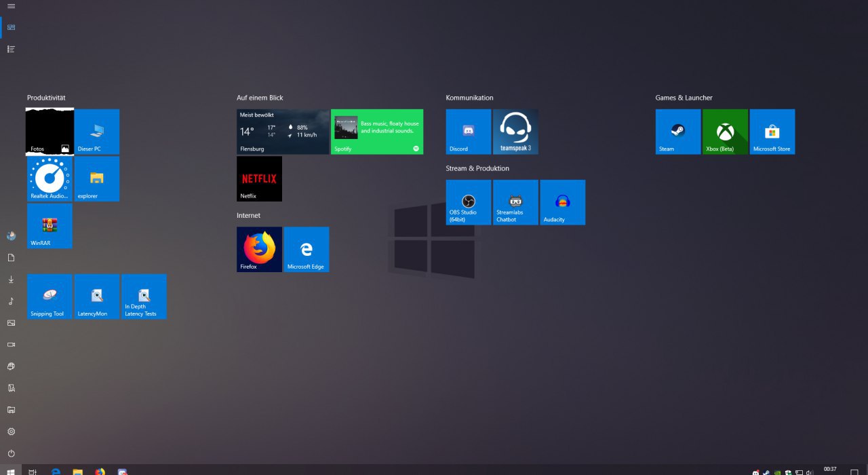Open the Documents folder shortcut in Start sidebar
868x475 pixels.
tap(11, 258)
